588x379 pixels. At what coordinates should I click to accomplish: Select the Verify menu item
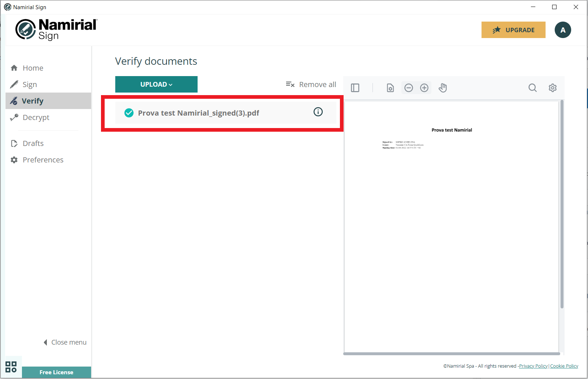pos(48,101)
